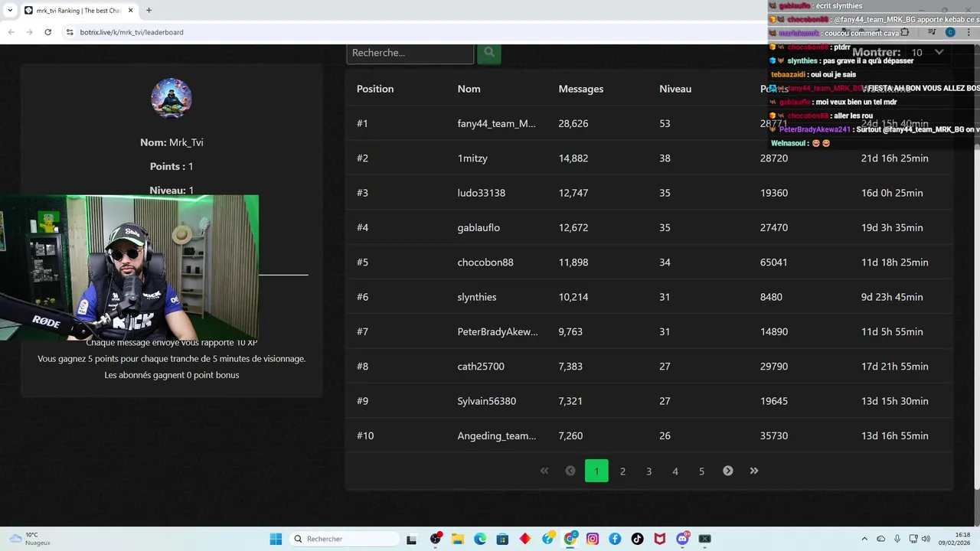Open the red diamond app on the taskbar
The height and width of the screenshot is (551, 980).
525,539
